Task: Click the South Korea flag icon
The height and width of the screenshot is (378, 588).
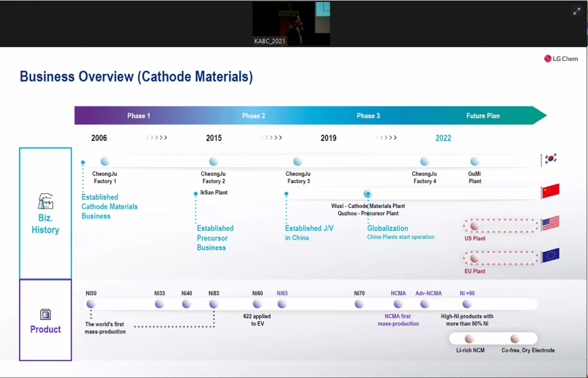Action: (550, 159)
